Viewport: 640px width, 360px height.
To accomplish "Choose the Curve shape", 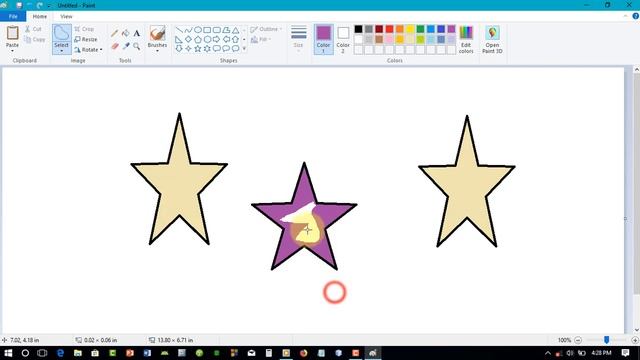I will pyautogui.click(x=188, y=30).
